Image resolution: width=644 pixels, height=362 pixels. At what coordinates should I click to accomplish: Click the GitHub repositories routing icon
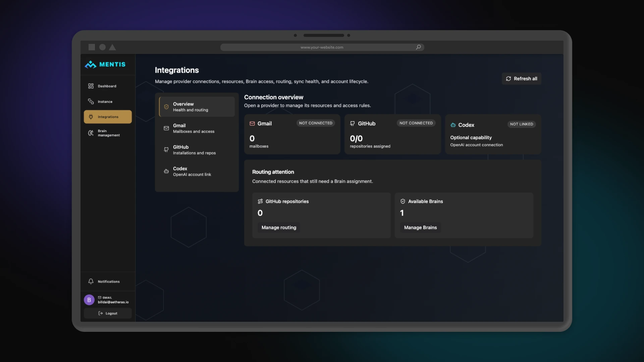(x=260, y=201)
